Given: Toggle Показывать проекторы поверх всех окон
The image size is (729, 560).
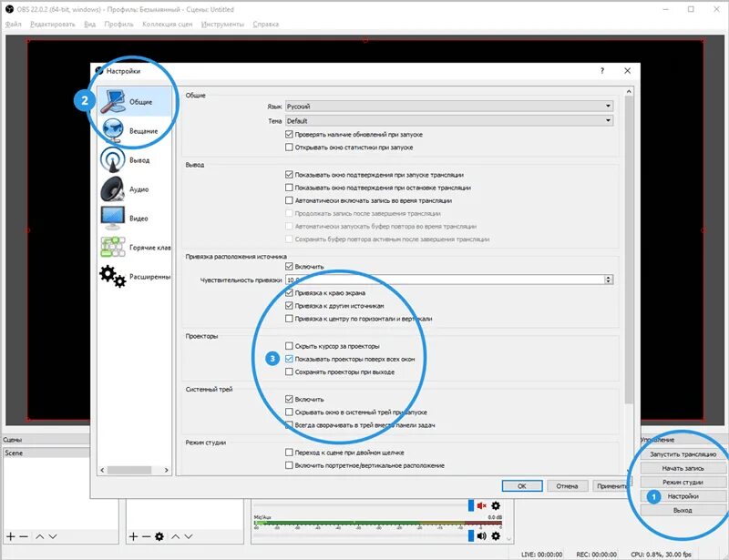Looking at the screenshot, I should 289,359.
